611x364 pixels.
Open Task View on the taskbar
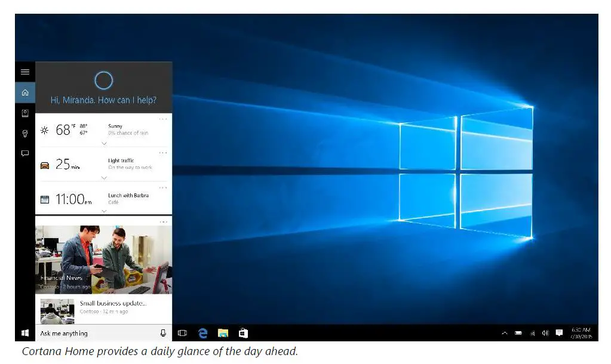coord(182,333)
